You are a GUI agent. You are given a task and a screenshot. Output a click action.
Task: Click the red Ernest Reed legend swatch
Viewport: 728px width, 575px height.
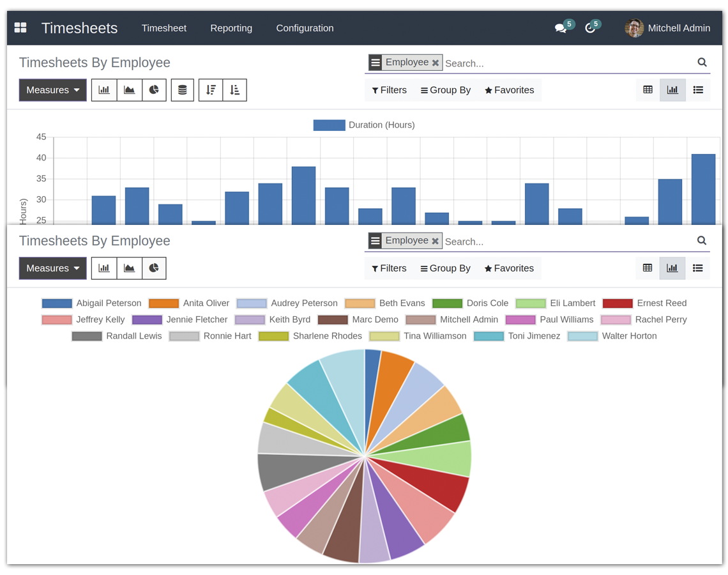[x=617, y=303]
